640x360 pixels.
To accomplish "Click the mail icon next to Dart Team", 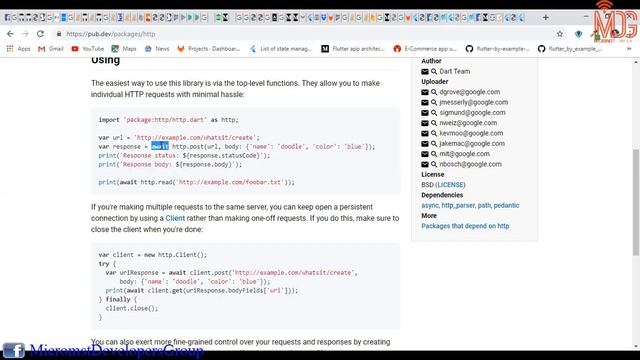I will point(425,71).
